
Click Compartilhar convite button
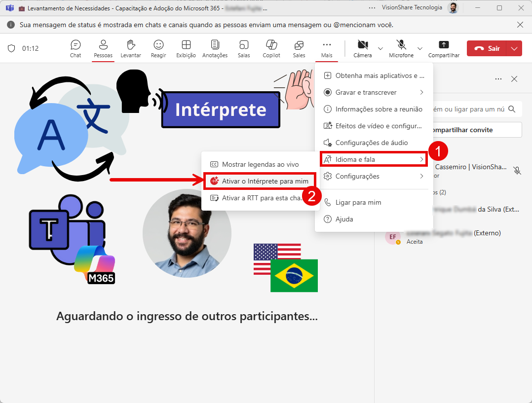[x=477, y=130]
